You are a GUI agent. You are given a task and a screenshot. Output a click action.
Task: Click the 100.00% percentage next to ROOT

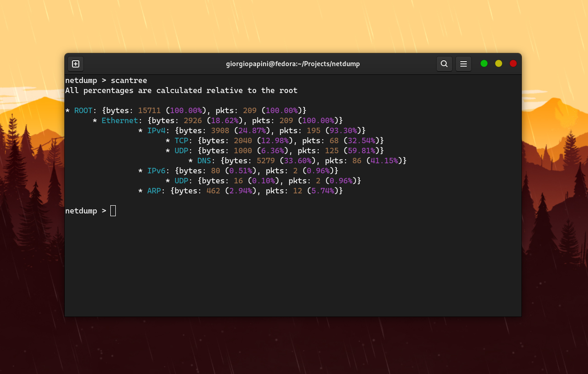pyautogui.click(x=186, y=110)
